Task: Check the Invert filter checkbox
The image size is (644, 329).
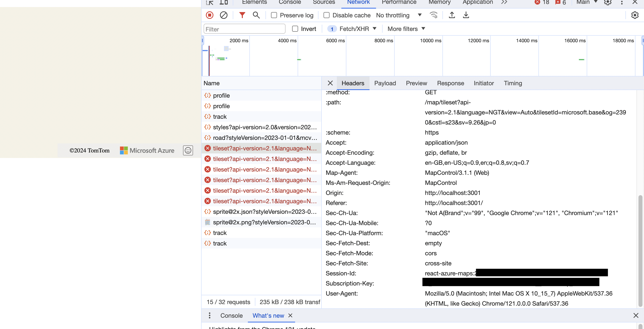Action: [295, 29]
